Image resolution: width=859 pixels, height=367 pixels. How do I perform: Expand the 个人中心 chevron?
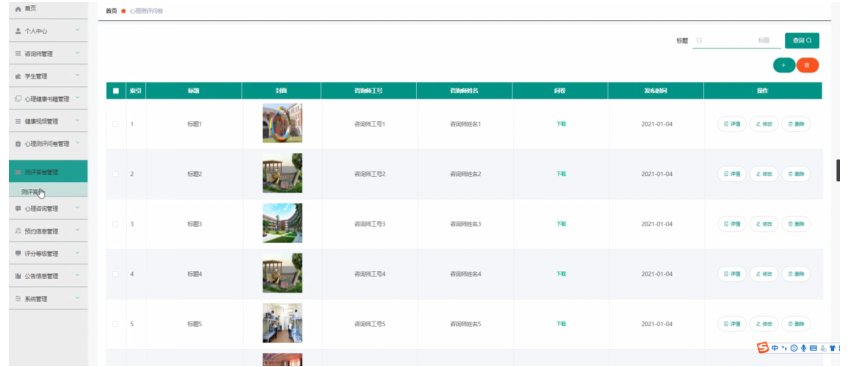tap(77, 31)
